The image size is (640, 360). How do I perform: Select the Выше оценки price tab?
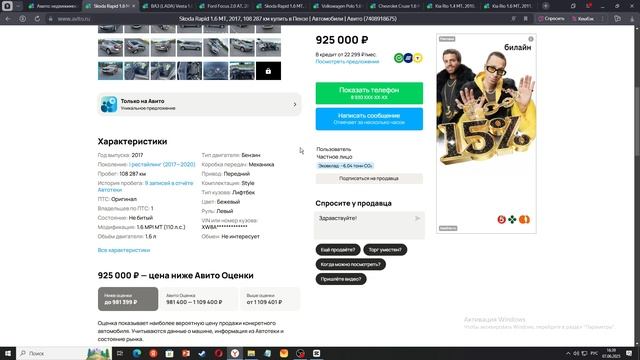[x=270, y=299]
